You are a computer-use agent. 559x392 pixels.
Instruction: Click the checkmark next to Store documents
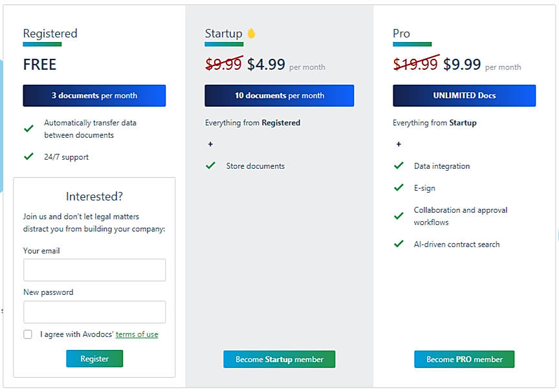[x=210, y=166]
